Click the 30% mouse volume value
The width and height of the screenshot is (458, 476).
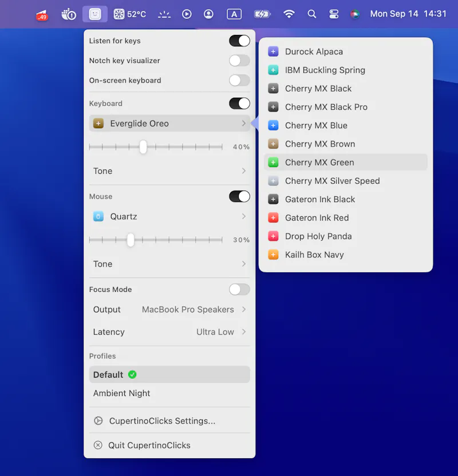click(x=241, y=240)
